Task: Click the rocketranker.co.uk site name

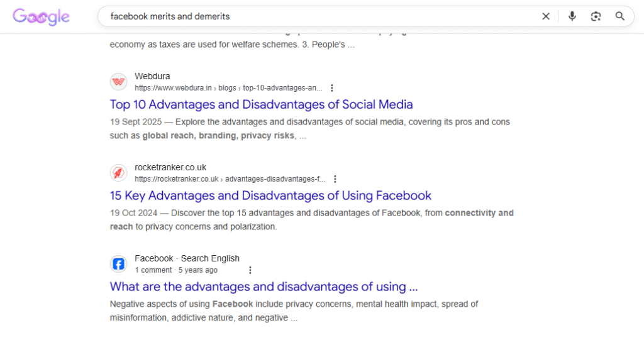Action: pos(170,168)
